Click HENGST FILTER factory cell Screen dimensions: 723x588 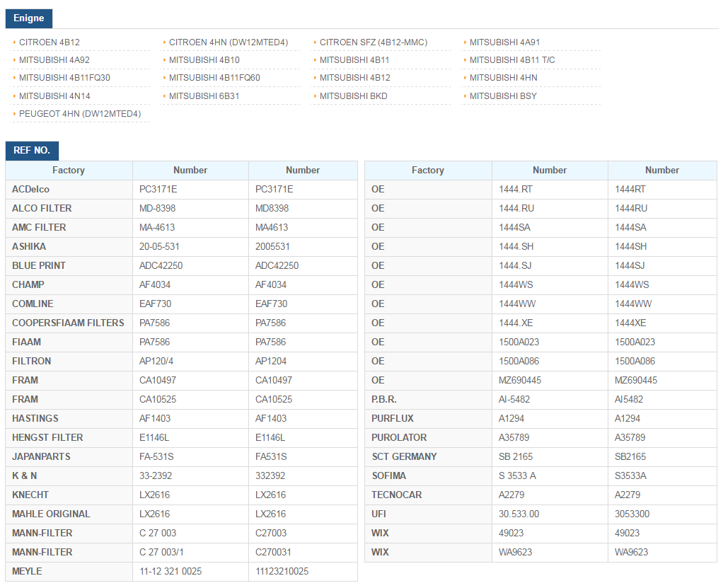(x=69, y=438)
